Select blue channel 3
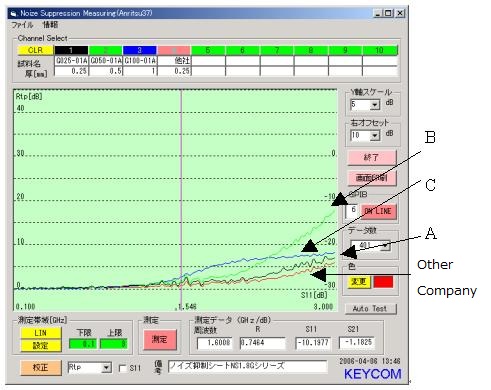The height and width of the screenshot is (390, 491). (140, 50)
